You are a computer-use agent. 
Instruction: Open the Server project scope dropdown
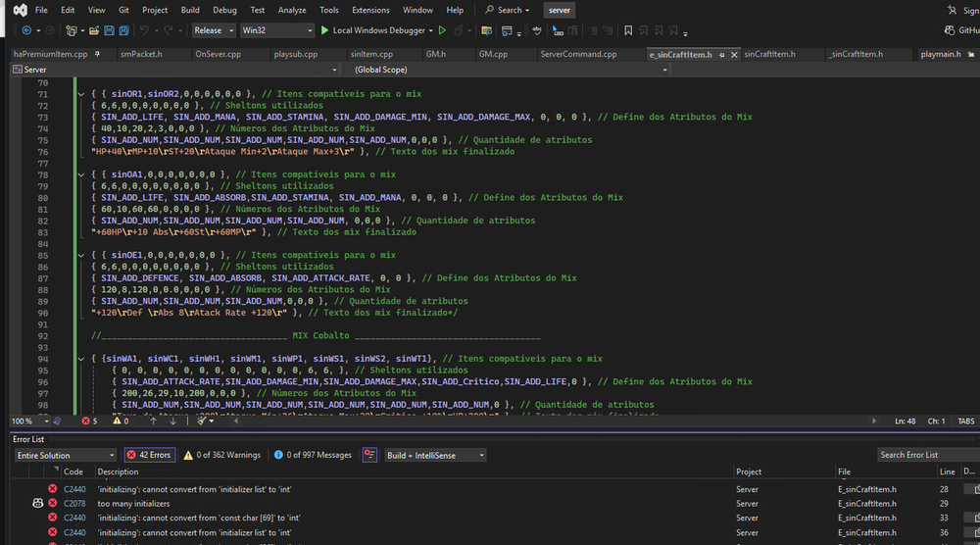[175, 70]
